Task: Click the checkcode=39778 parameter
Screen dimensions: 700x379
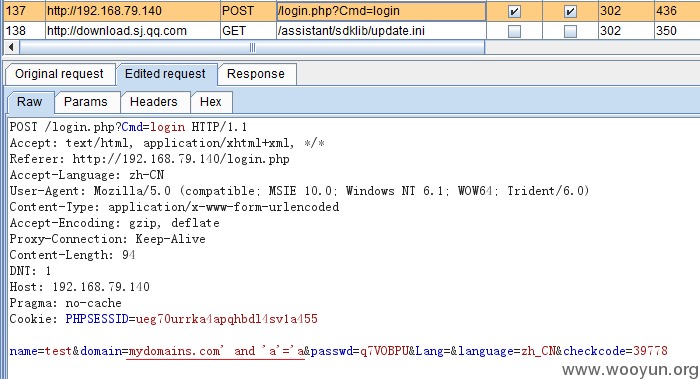Action: coord(616,351)
